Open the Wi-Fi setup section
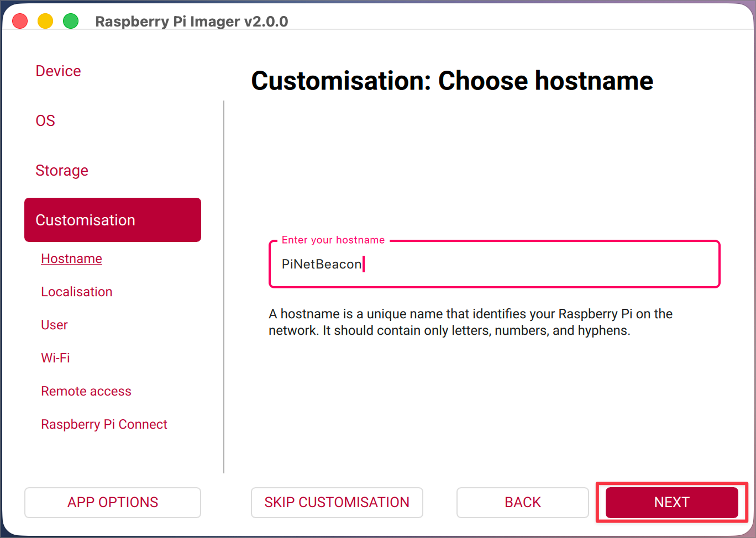Image resolution: width=756 pixels, height=538 pixels. click(x=55, y=358)
